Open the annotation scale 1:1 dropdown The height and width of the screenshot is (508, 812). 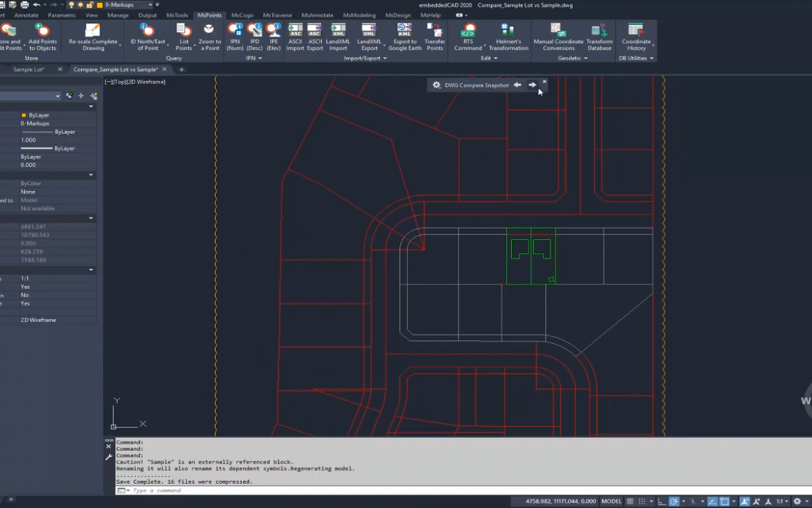pyautogui.click(x=783, y=501)
